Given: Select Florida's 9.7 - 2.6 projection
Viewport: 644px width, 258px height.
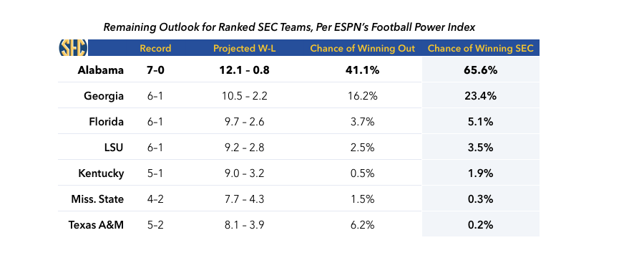Looking at the screenshot, I should click(x=245, y=122).
